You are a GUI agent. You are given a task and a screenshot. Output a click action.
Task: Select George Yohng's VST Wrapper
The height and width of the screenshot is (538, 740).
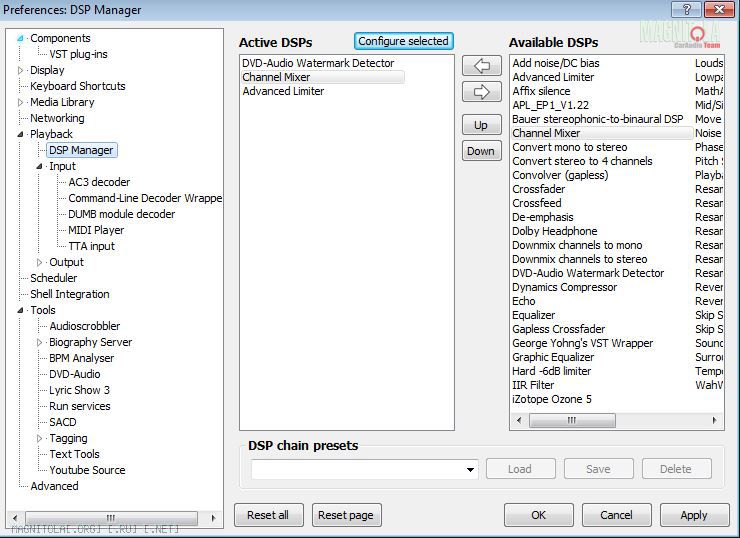pyautogui.click(x=583, y=344)
